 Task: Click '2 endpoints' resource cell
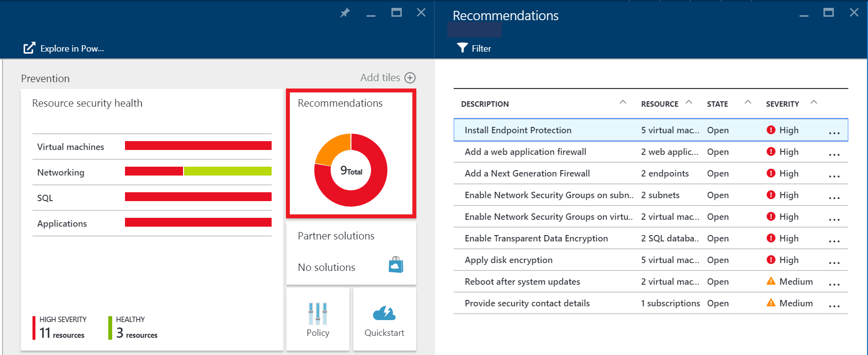665,174
